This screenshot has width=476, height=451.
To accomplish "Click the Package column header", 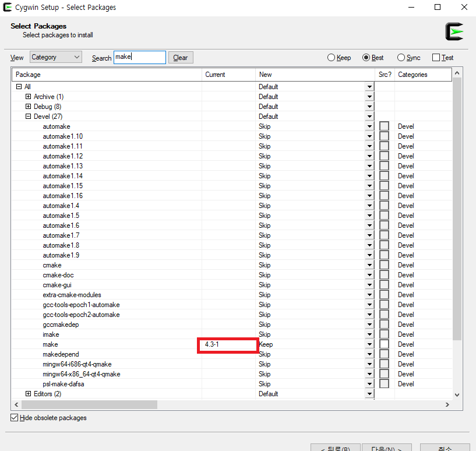I will tap(107, 75).
